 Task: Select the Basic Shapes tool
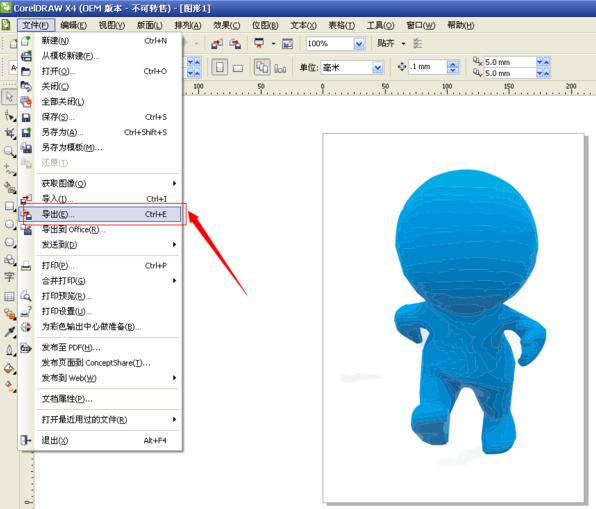coord(10,260)
